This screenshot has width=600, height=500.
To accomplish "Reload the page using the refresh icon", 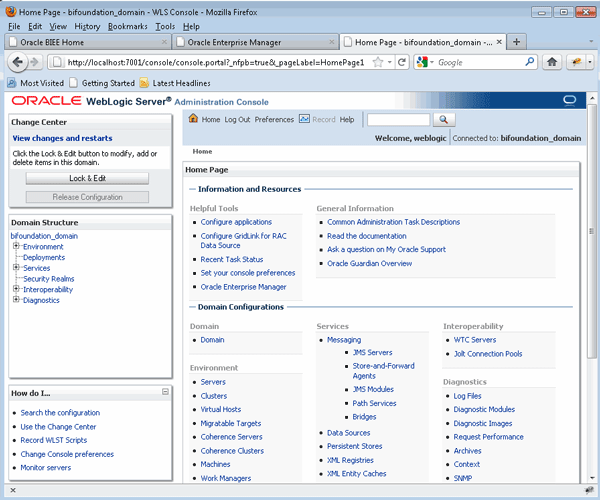I will point(400,62).
